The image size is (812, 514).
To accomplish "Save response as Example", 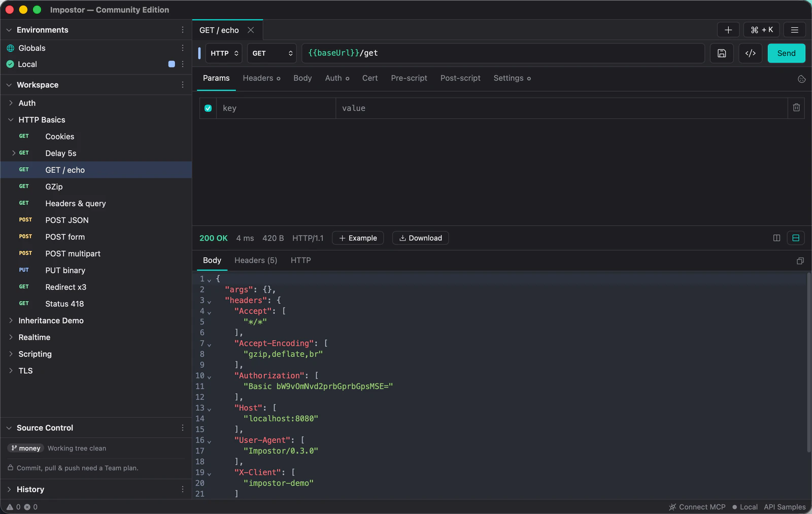I will (358, 238).
